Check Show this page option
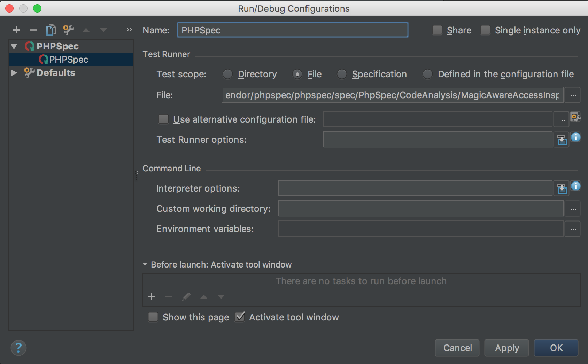The height and width of the screenshot is (364, 588). (153, 317)
